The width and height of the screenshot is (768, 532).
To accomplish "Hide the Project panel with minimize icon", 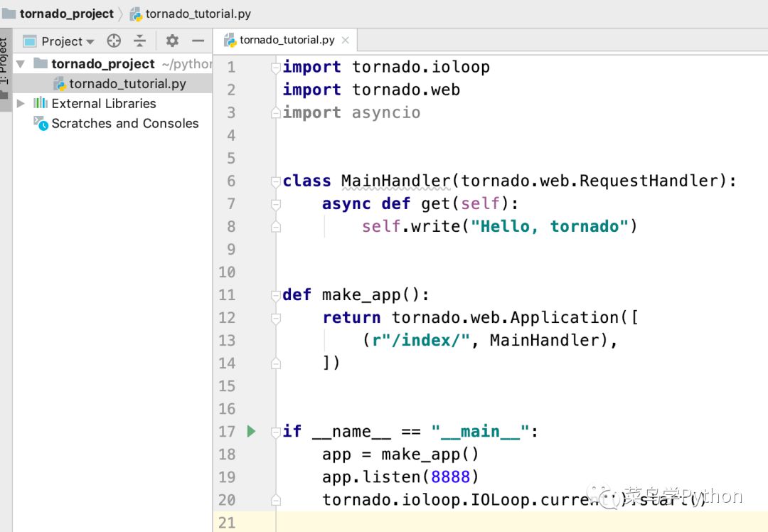I will point(198,41).
